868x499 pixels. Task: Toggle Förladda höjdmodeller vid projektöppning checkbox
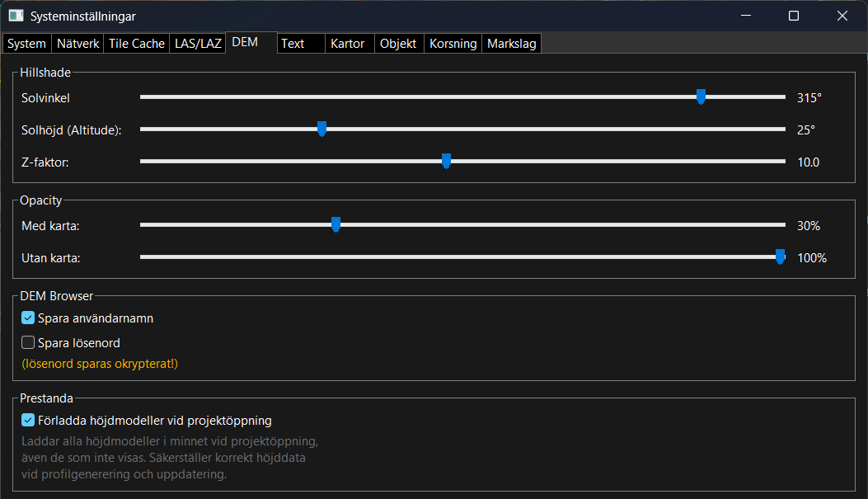pos(28,420)
